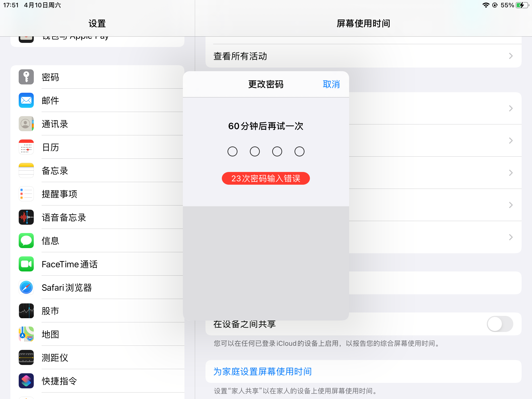Open 为家庭设置屏幕使用时间 link
Image resolution: width=532 pixels, height=399 pixels.
coord(262,371)
